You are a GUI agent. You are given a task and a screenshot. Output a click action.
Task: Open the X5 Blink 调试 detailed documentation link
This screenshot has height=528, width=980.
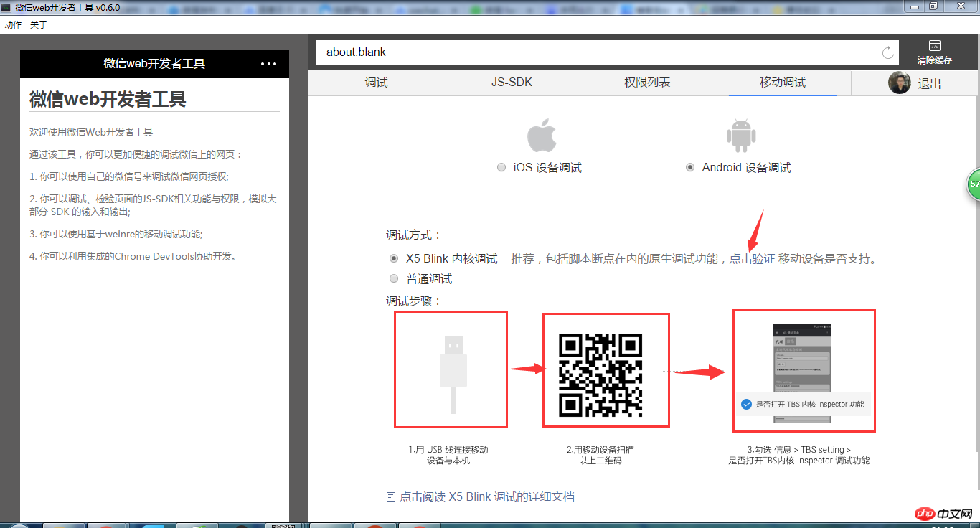coord(486,496)
